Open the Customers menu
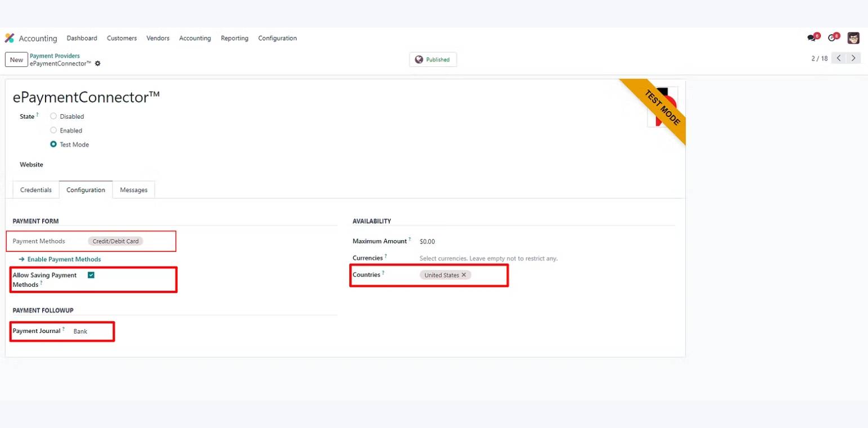 (122, 38)
